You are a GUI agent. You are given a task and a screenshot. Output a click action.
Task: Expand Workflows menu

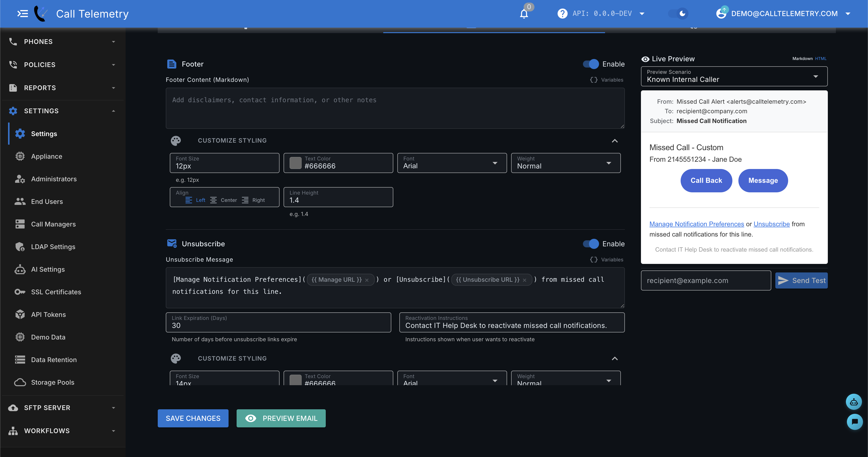click(63, 431)
